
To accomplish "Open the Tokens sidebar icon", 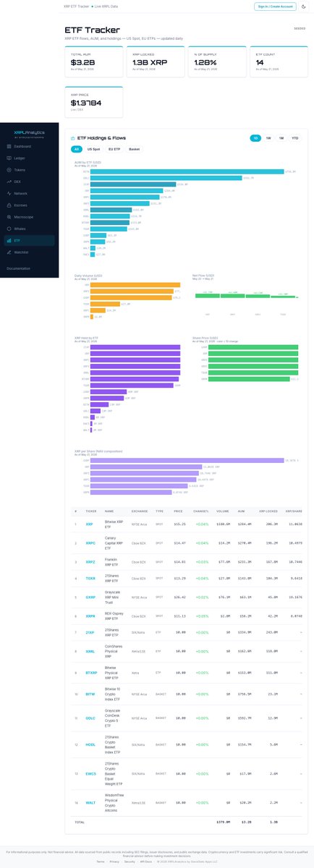I will (7, 170).
